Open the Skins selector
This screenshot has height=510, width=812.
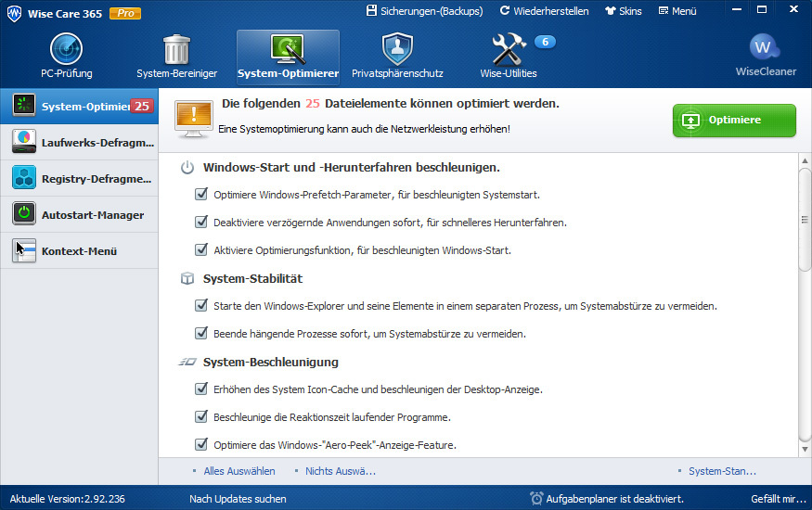624,11
